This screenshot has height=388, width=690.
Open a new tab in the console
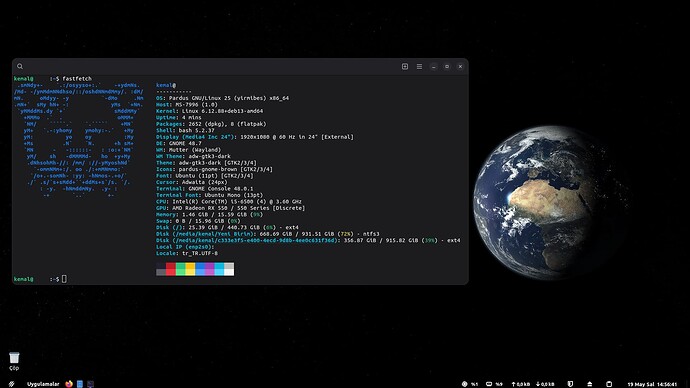405,66
